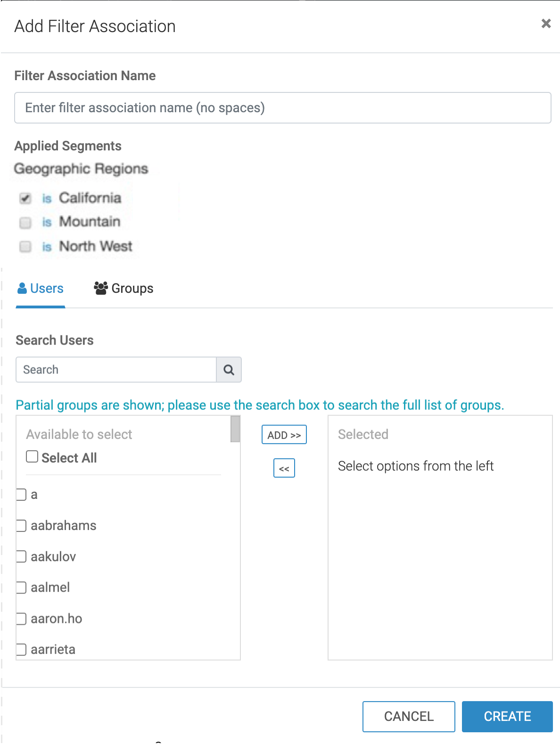
Task: Tick the Select All checkbox
Action: 32,456
